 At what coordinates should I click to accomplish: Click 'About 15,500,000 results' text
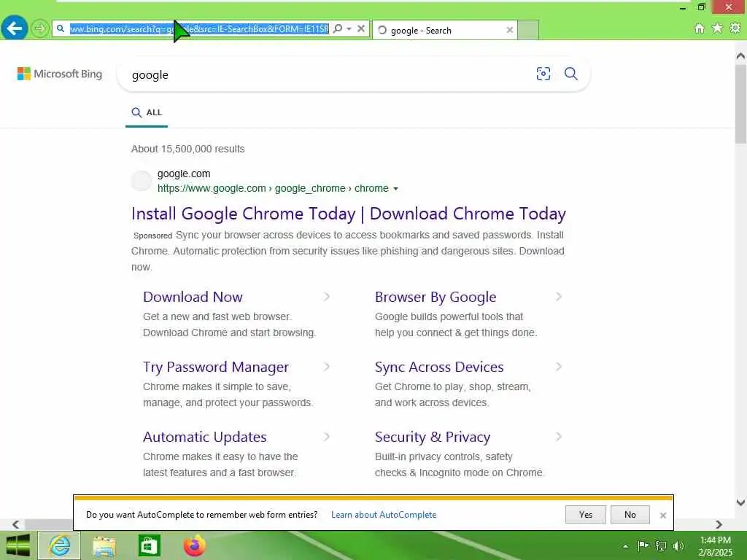(x=187, y=149)
